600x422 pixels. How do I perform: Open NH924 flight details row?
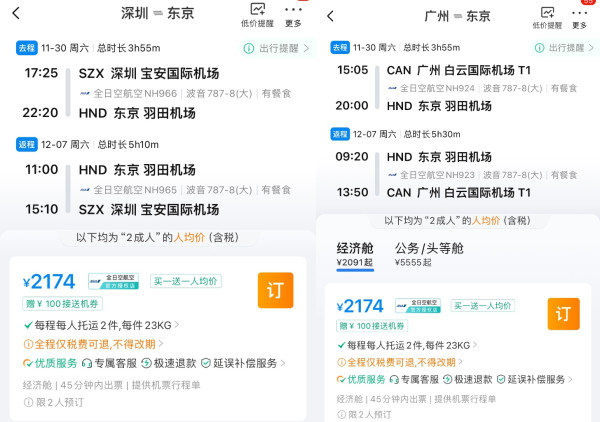(482, 88)
